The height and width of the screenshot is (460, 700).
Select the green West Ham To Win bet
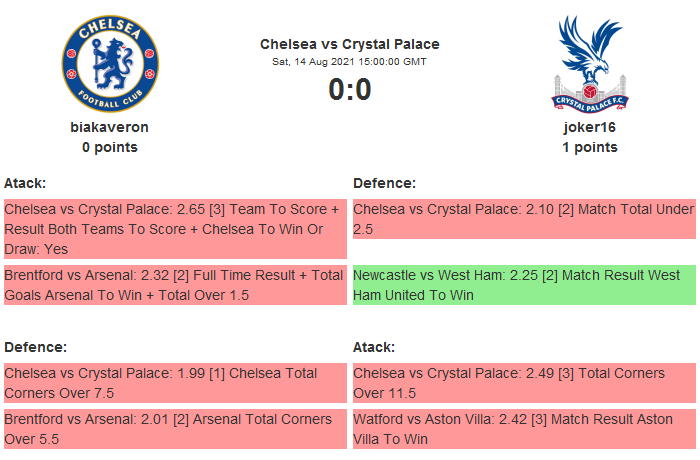tap(523, 285)
